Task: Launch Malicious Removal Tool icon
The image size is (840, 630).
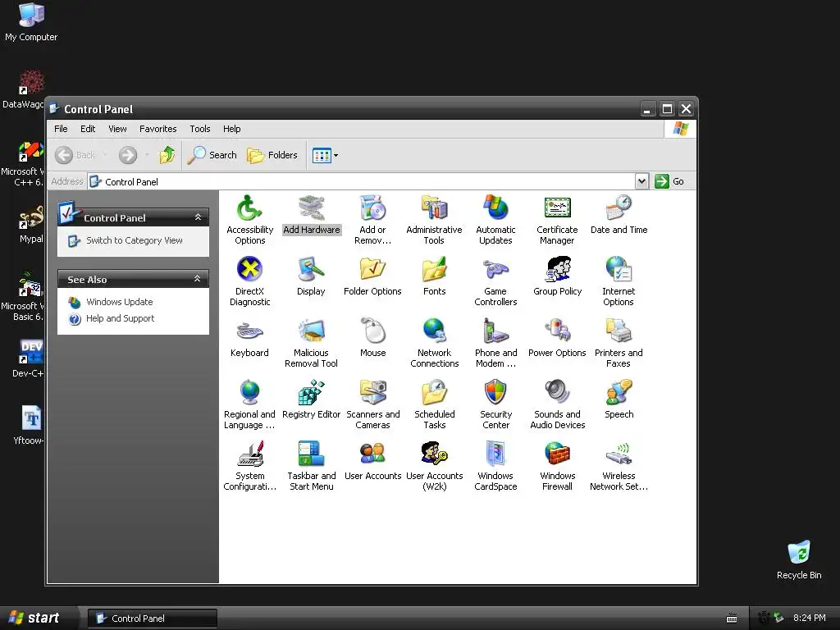Action: click(x=311, y=343)
